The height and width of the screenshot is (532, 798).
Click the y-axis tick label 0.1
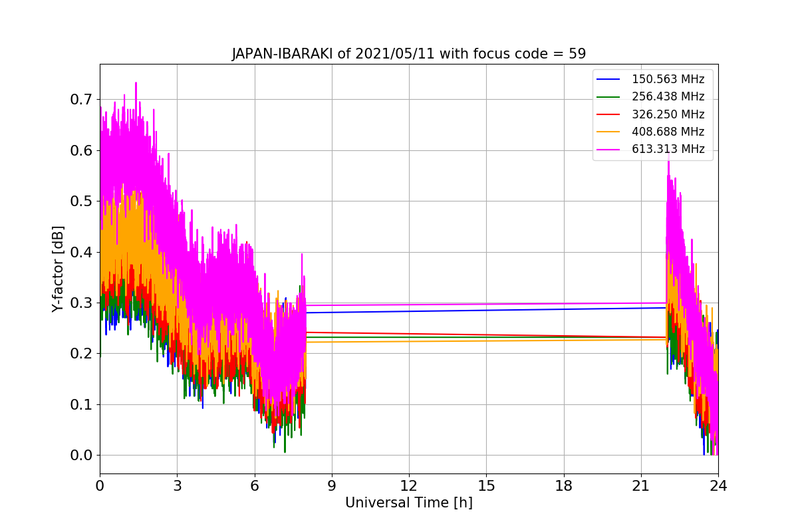point(81,404)
